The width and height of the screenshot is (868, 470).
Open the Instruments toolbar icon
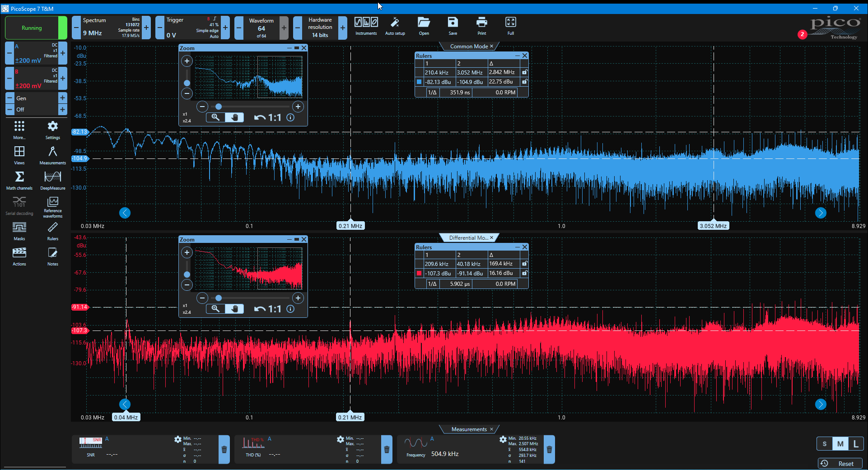pyautogui.click(x=366, y=26)
